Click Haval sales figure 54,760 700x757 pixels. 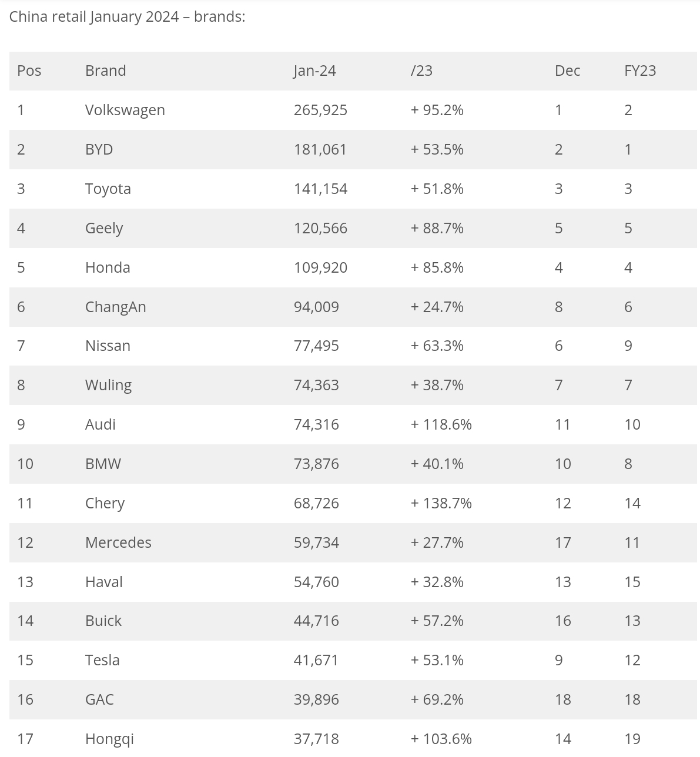pyautogui.click(x=316, y=582)
